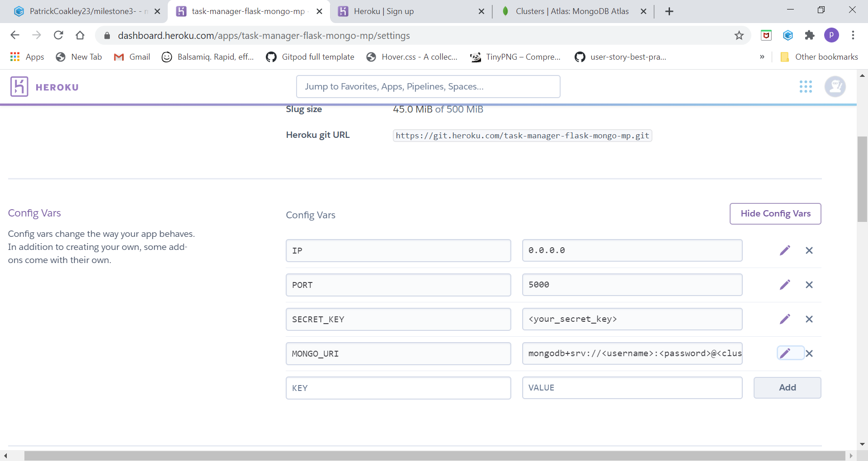868x461 pixels.
Task: Click the scroll down arrow of scrollbar
Action: tap(863, 444)
